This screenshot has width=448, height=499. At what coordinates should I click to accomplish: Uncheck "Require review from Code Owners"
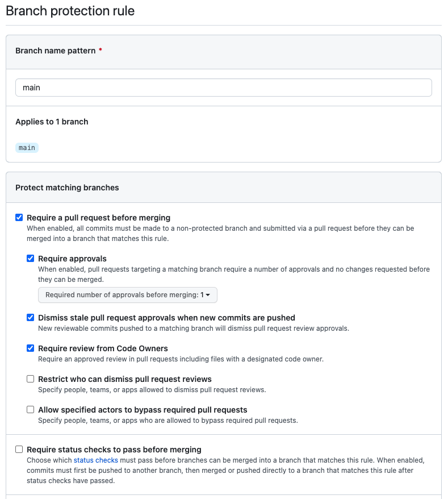tap(31, 348)
